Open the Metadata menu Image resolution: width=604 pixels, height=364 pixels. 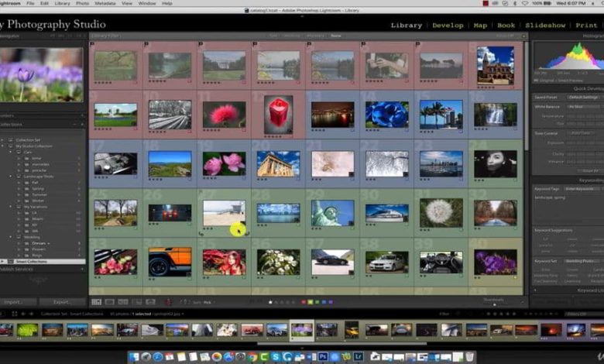[105, 3]
